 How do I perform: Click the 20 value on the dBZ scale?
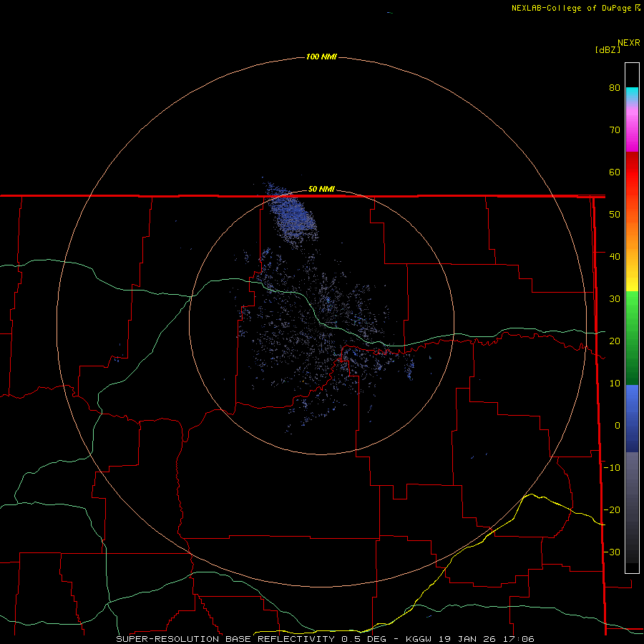coord(615,341)
